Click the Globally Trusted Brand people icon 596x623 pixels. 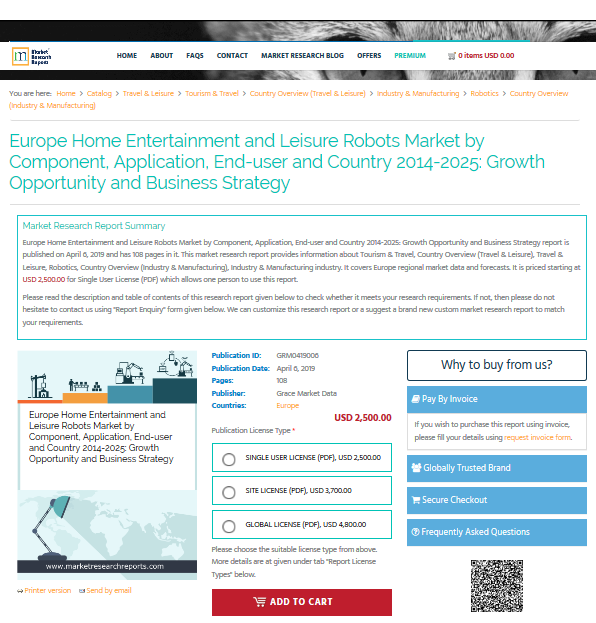click(x=416, y=468)
